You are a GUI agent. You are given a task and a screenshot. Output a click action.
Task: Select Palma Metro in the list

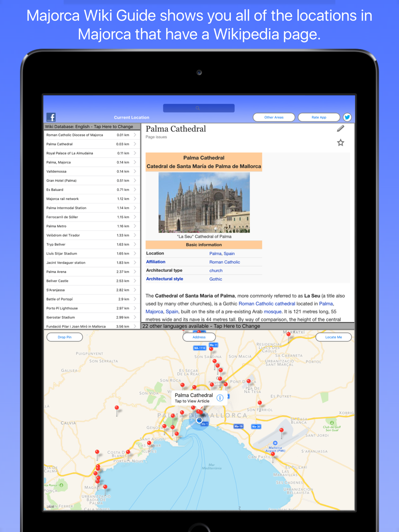[x=92, y=226]
